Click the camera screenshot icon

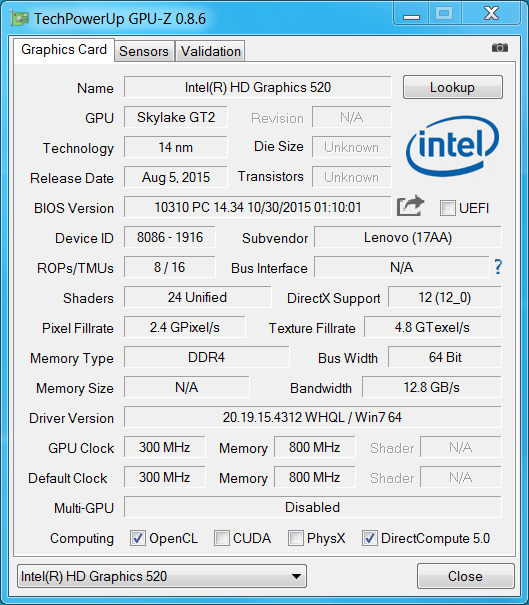(x=500, y=47)
